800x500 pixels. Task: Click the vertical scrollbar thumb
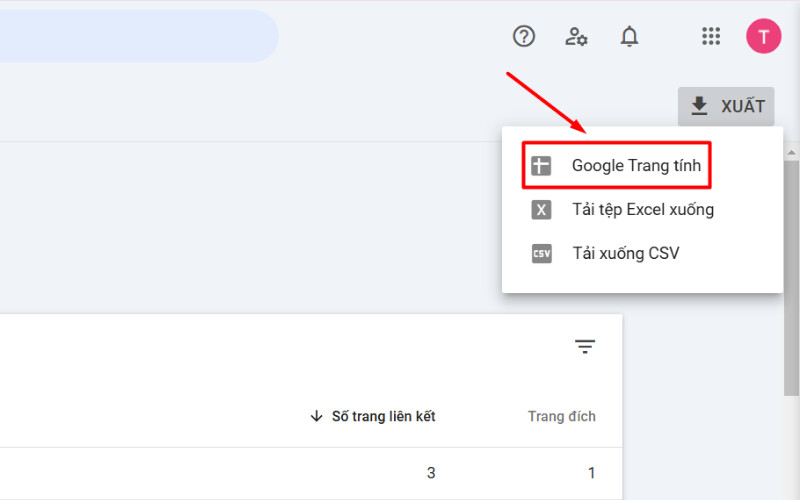791,278
